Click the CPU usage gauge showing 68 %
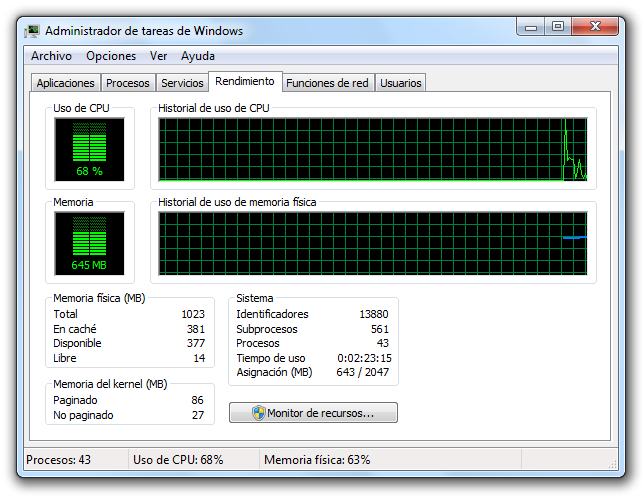643x500 pixels. [89, 149]
